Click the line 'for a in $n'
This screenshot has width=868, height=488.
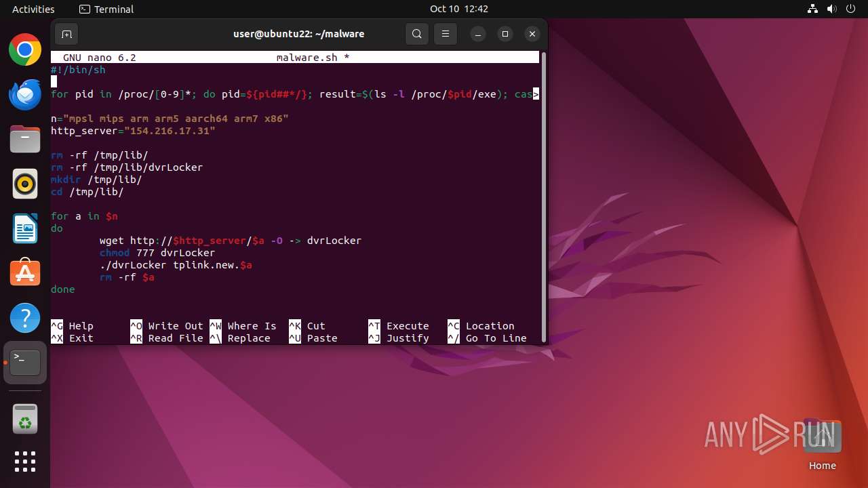pos(84,216)
